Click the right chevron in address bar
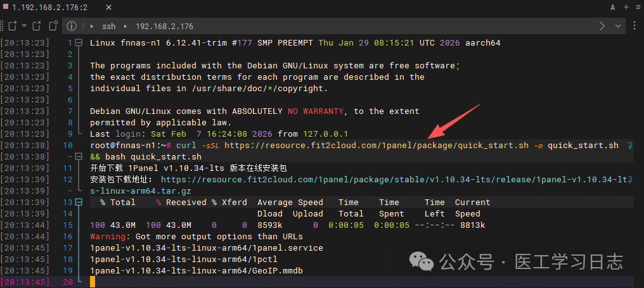644x288 pixels. point(602,26)
